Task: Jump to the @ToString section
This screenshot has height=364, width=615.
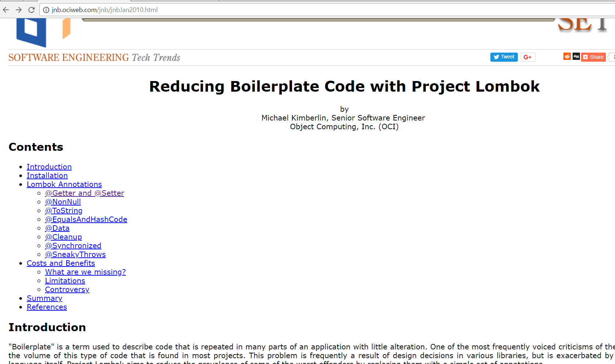Action: 64,211
